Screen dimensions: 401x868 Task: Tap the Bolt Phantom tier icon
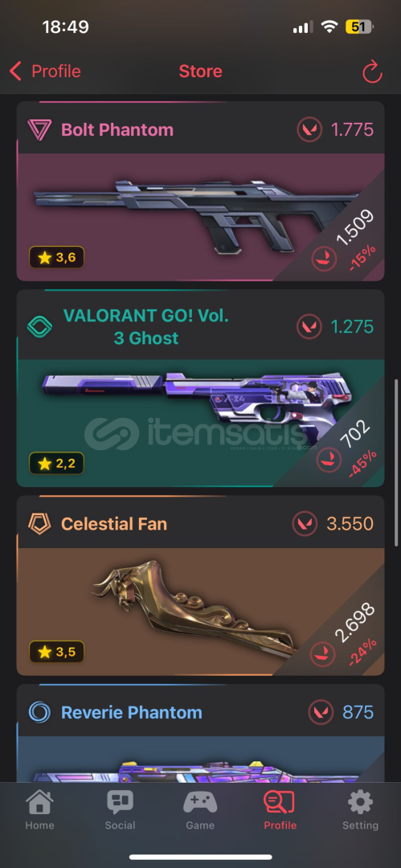click(39, 129)
